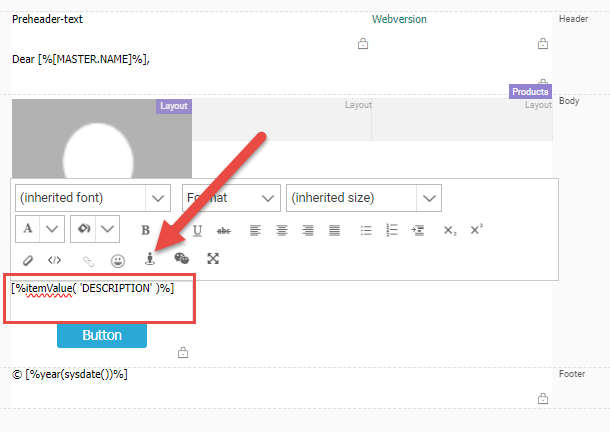Align text to the left
The width and height of the screenshot is (610, 432).
pos(256,230)
